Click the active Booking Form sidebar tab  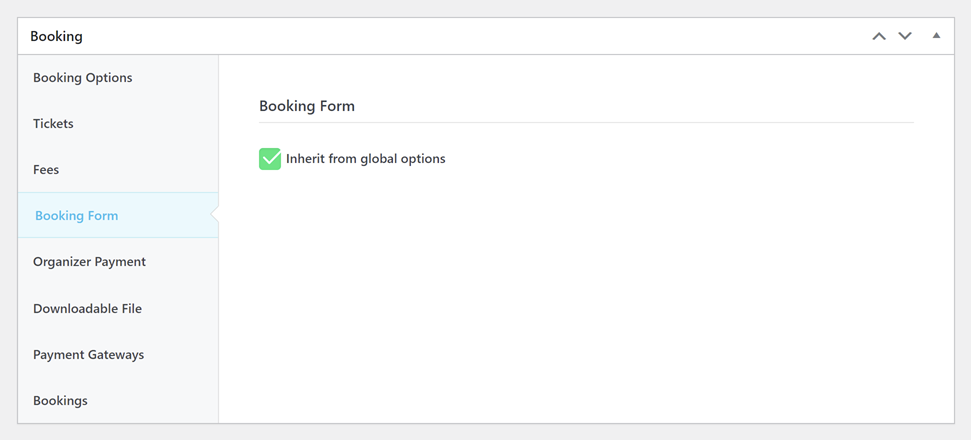coord(76,216)
